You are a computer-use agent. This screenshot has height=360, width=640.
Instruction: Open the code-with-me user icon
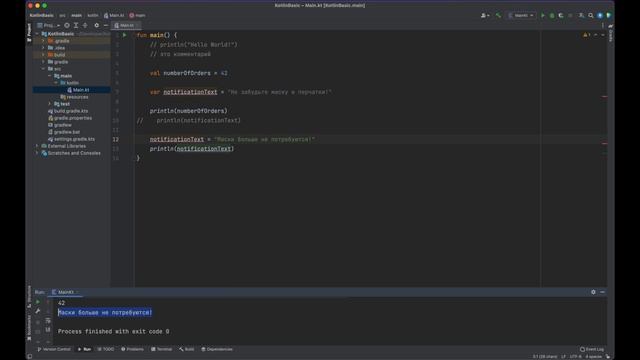tap(485, 16)
